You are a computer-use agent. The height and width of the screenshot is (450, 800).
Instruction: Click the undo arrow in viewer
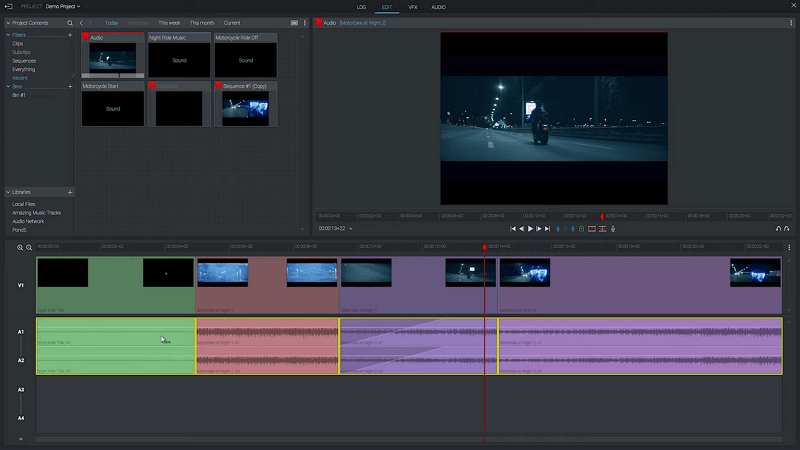779,229
